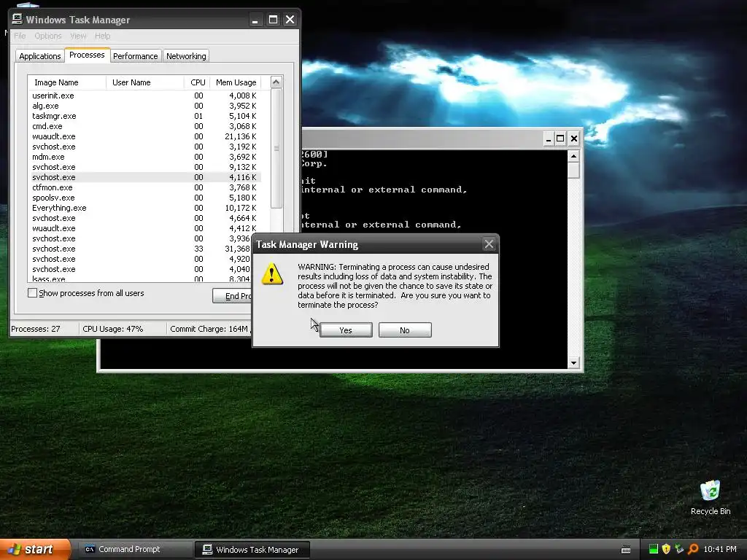The image size is (747, 560).
Task: Click the Task Manager title bar computer icon
Action: 18,19
